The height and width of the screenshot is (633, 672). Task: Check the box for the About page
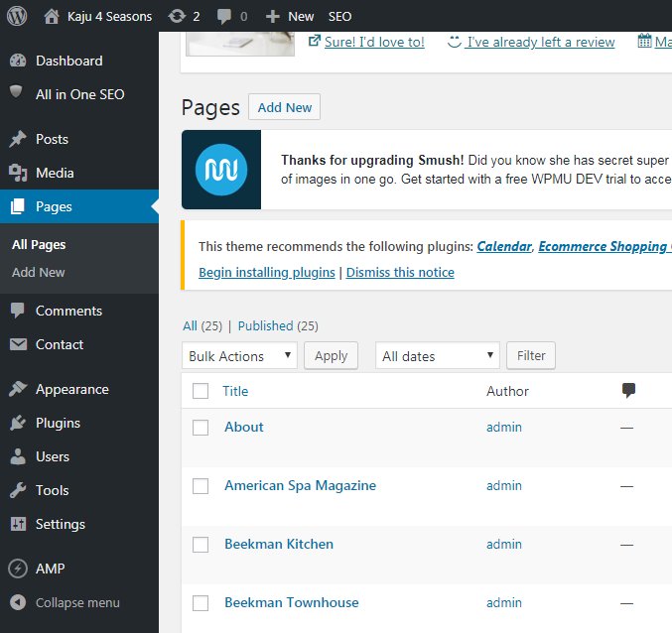(201, 427)
